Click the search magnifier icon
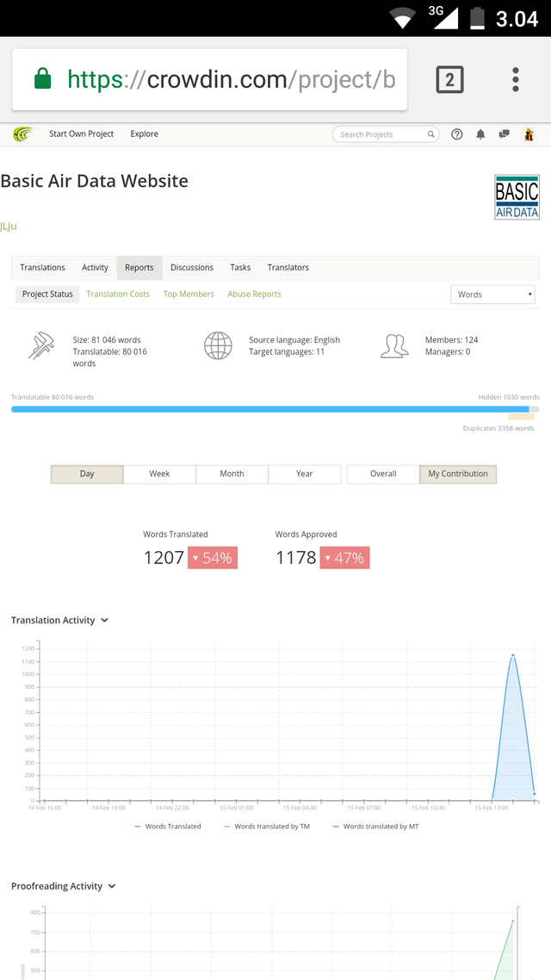The height and width of the screenshot is (980, 551). 430,134
